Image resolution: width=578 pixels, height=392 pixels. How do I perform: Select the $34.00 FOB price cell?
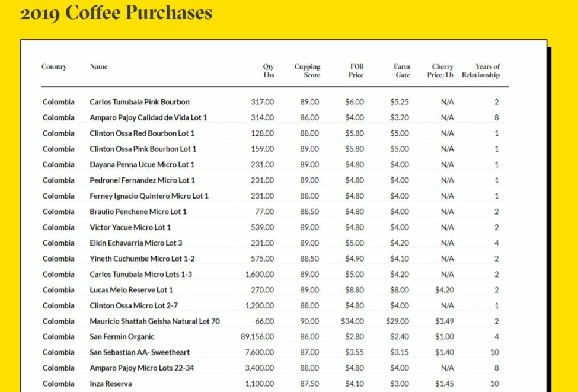353,321
